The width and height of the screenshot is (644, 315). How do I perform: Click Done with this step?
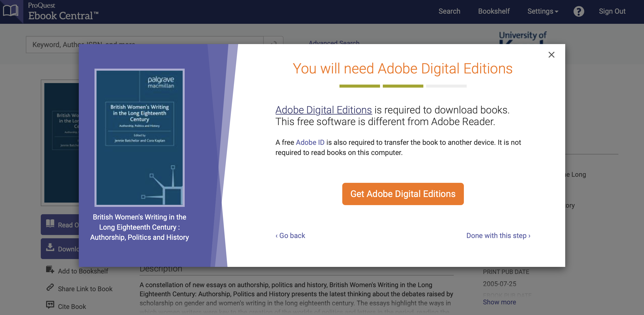click(498, 235)
